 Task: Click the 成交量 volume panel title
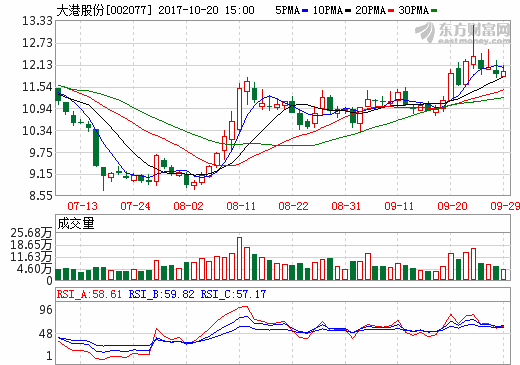coord(76,224)
